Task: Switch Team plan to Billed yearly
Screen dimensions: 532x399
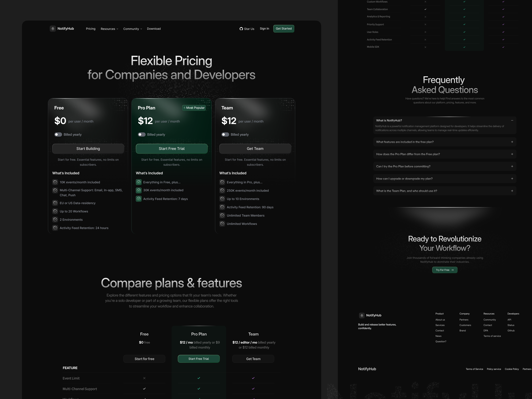Action: [x=225, y=134]
